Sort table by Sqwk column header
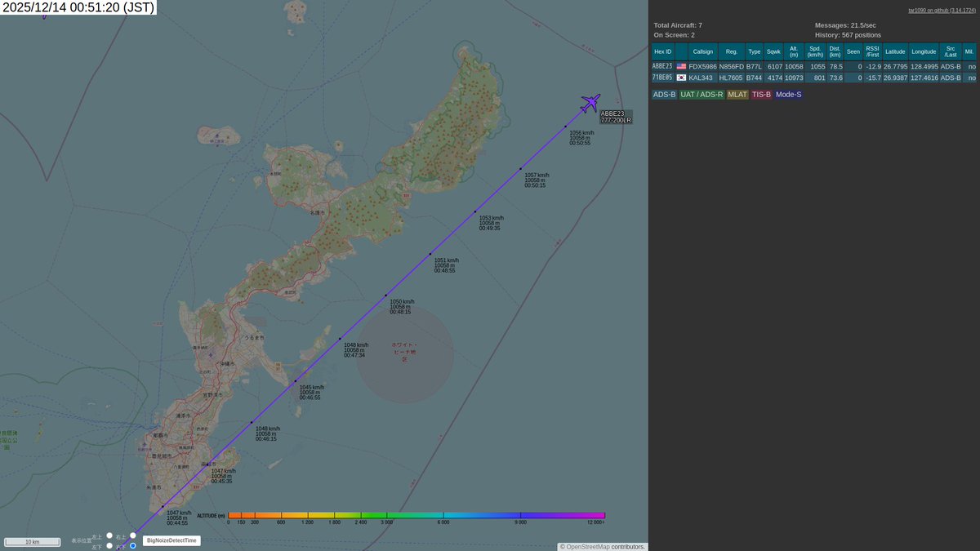 773,51
